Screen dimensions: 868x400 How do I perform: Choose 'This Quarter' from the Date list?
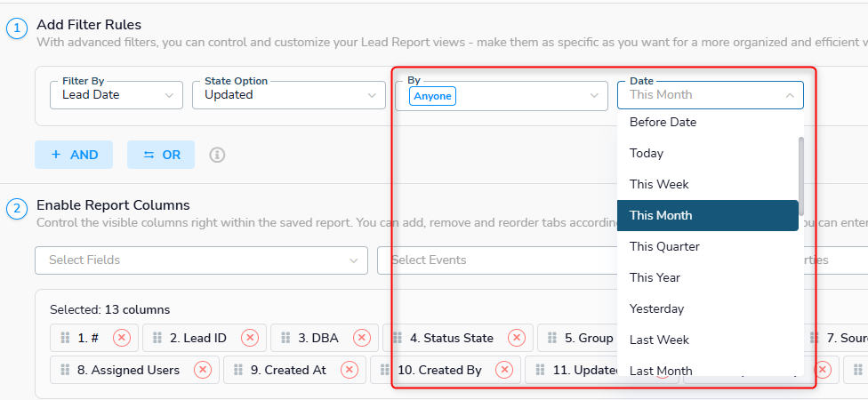[708, 246]
